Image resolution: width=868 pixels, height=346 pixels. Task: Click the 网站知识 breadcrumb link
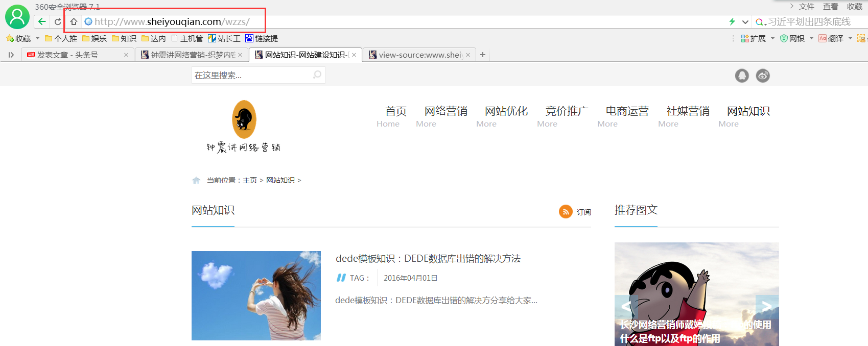[280, 180]
